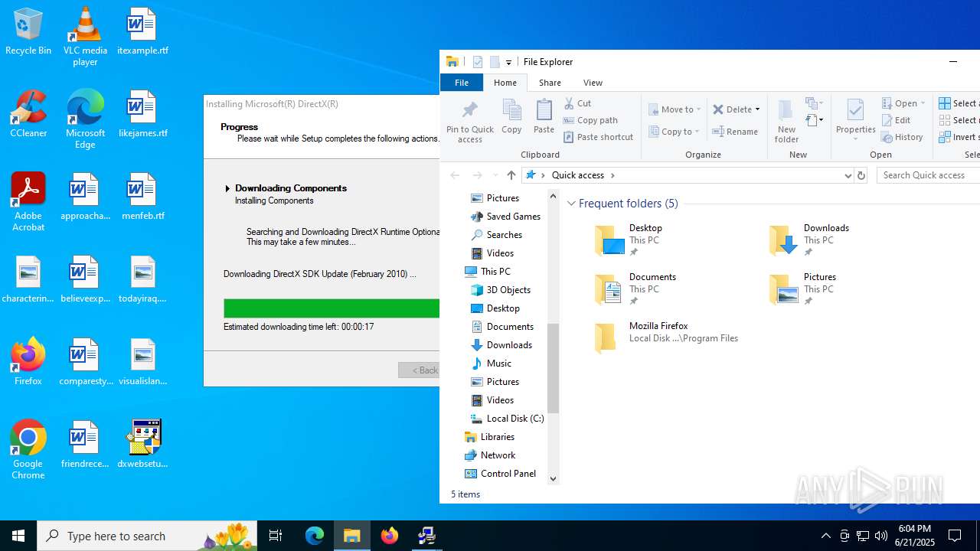Viewport: 980px width, 551px height.
Task: Select Saved Games in navigation pane
Action: click(x=513, y=217)
